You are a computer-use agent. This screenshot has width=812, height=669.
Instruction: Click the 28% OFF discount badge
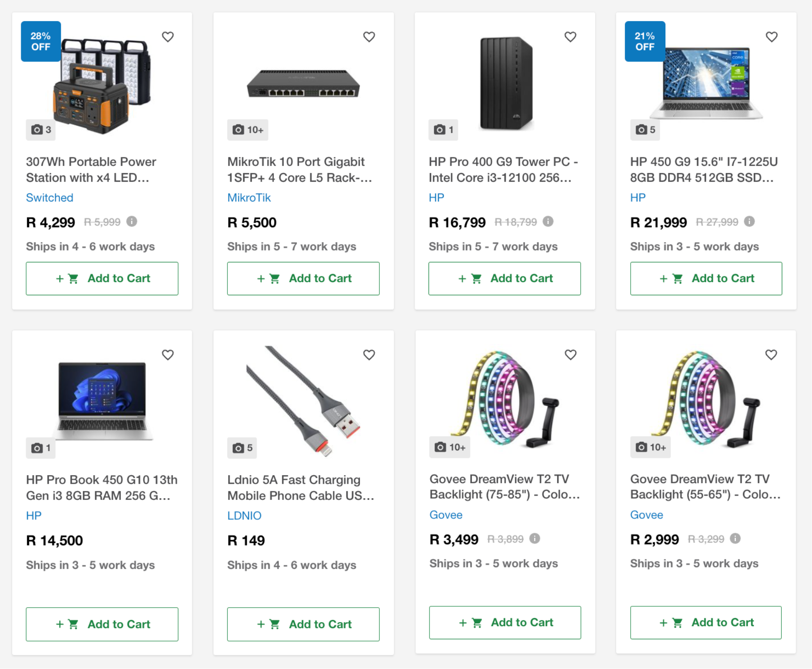point(41,41)
